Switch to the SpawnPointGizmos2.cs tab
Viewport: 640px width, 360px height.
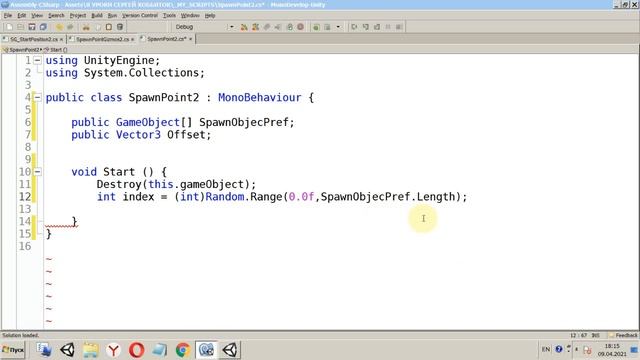tap(102, 39)
